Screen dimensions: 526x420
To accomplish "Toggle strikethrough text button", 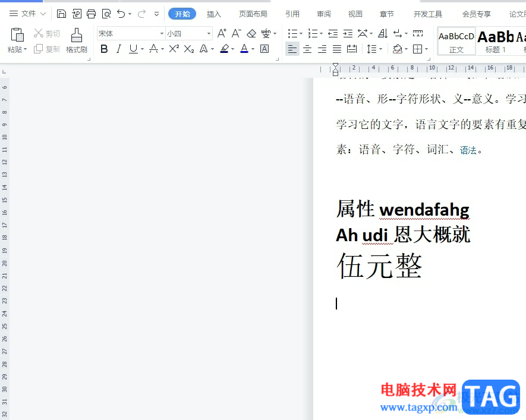I will 154,49.
